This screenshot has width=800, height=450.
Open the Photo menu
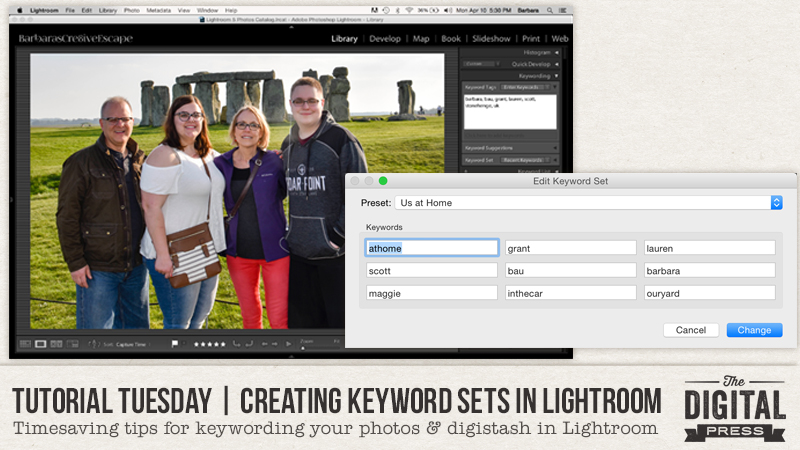click(x=132, y=10)
